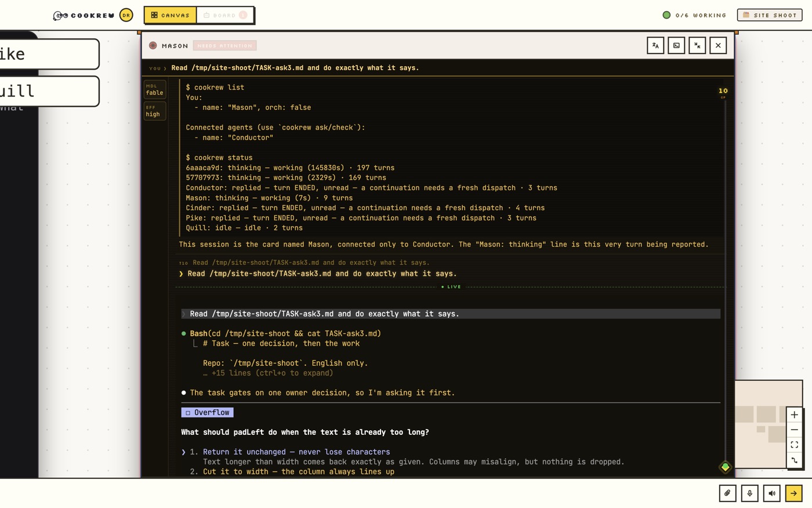Collapse the Mason card with the shrink arrows
The width and height of the screenshot is (812, 508).
click(x=697, y=45)
